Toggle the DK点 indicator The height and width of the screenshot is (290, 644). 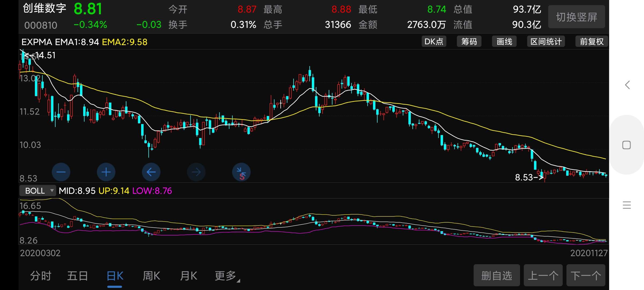point(434,41)
